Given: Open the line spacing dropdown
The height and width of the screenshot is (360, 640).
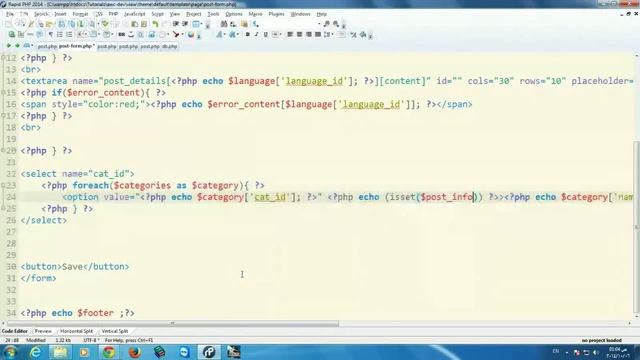Looking at the screenshot, I should 328,34.
